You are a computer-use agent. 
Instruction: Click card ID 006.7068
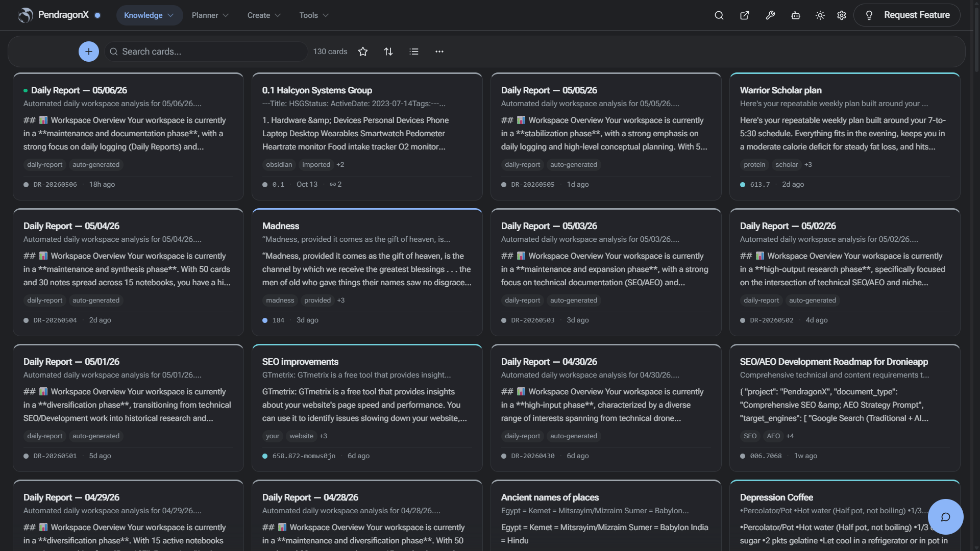pos(766,456)
